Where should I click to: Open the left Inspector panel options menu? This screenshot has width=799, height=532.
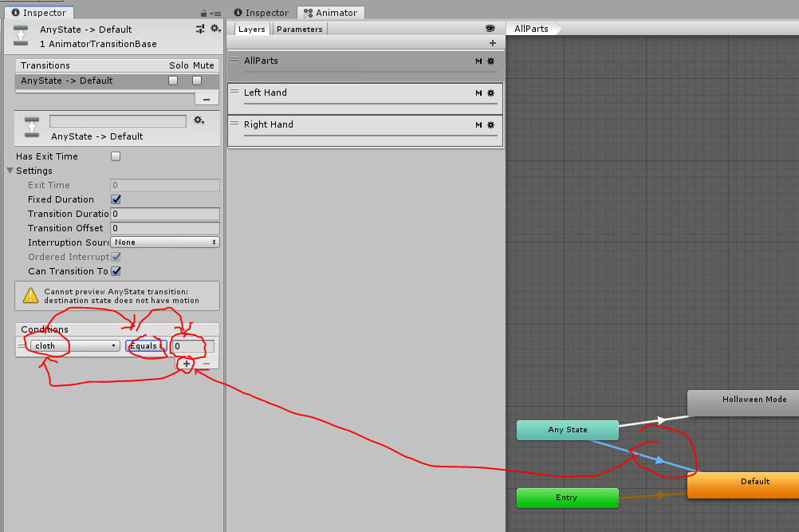coord(216,14)
